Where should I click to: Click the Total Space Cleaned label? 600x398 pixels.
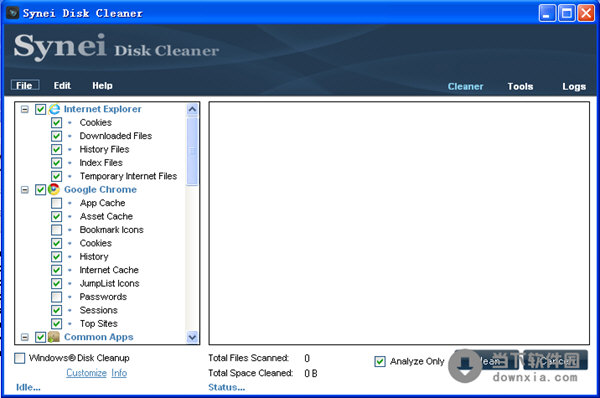point(250,373)
